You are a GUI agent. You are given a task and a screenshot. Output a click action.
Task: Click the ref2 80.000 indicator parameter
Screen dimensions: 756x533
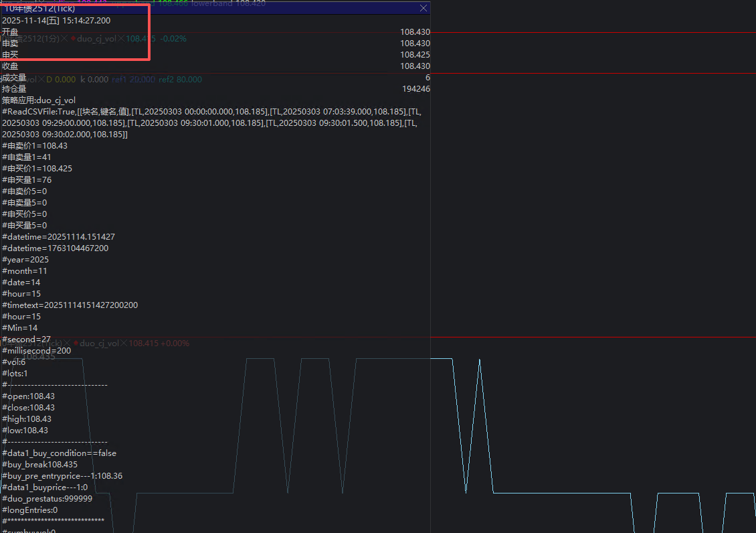coord(180,80)
